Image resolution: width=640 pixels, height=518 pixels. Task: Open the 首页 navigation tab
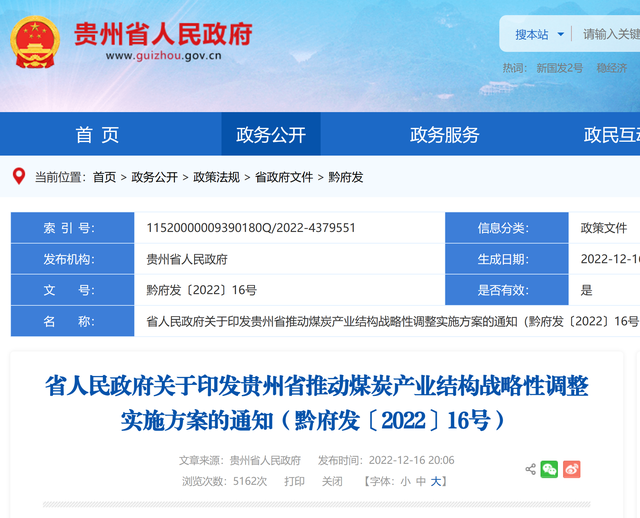[x=97, y=135]
